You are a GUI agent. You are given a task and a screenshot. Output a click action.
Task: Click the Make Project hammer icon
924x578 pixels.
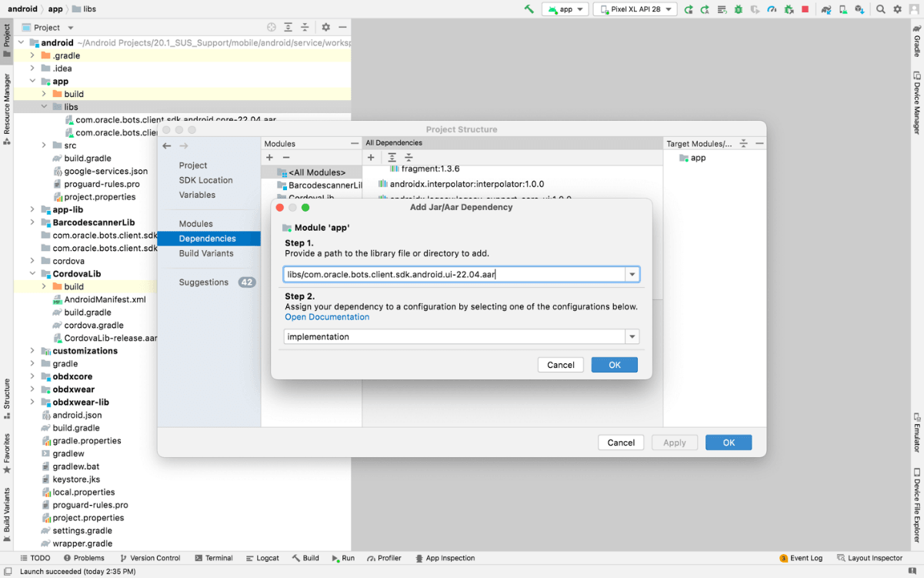click(x=529, y=9)
